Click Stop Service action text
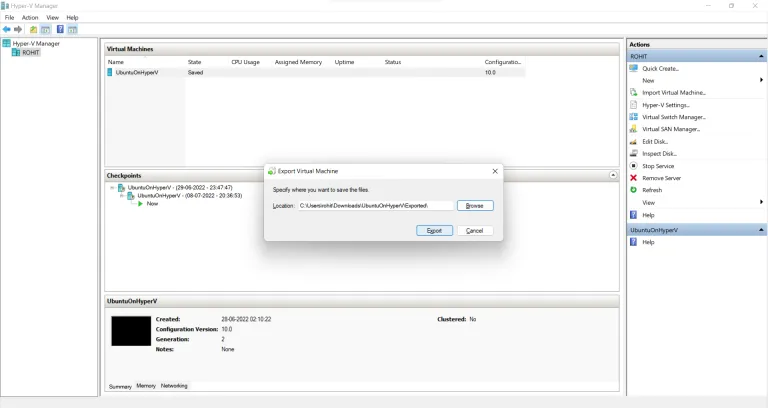768x408 pixels. [658, 166]
